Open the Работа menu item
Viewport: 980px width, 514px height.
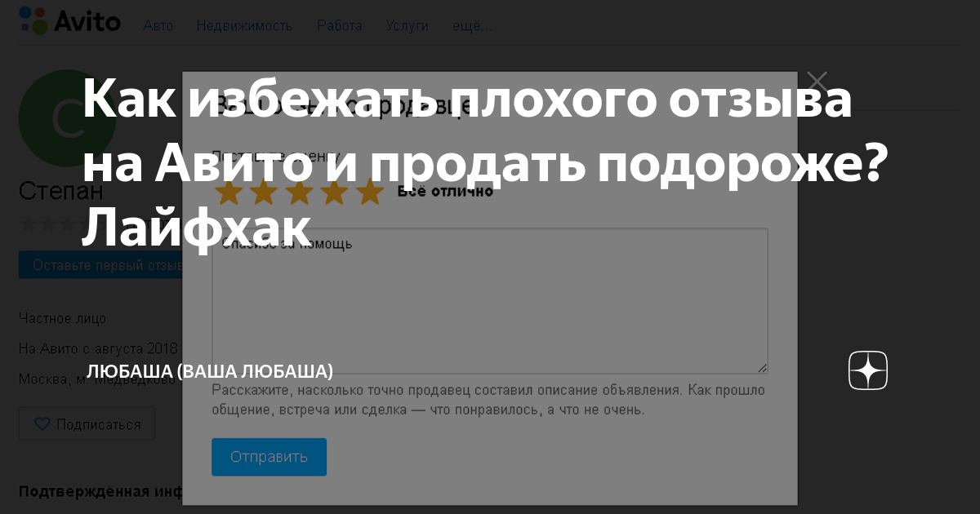(340, 25)
